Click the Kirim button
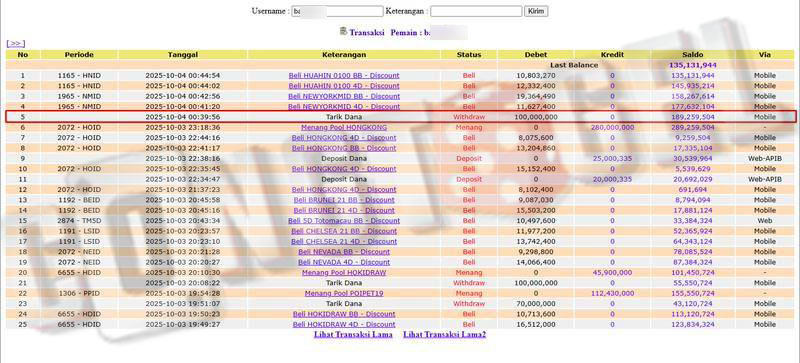800x363 pixels. (536, 11)
